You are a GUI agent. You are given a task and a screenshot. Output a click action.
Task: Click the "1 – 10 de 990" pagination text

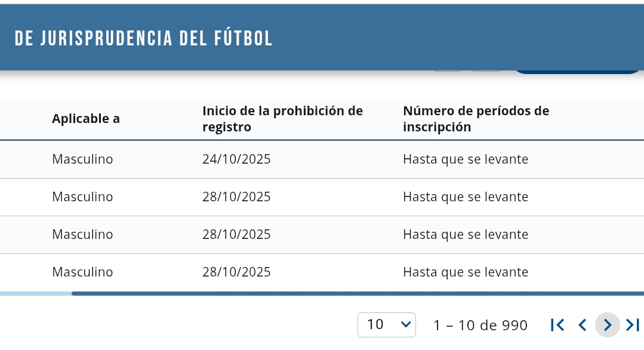[x=480, y=326]
